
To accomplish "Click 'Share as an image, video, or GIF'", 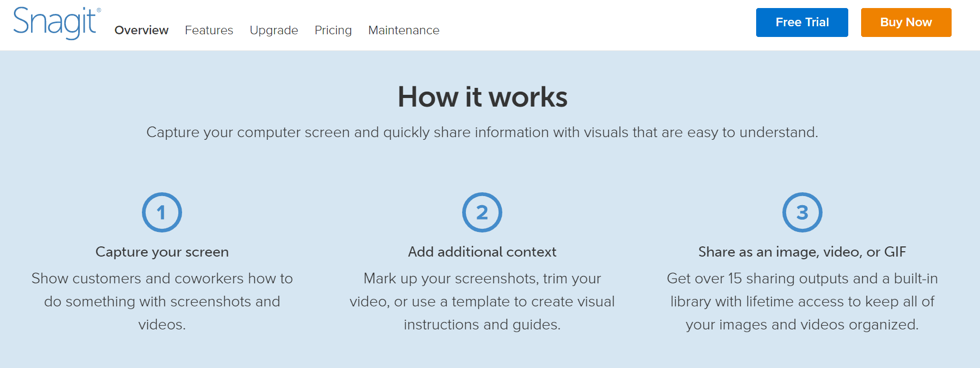I will pyautogui.click(x=802, y=252).
